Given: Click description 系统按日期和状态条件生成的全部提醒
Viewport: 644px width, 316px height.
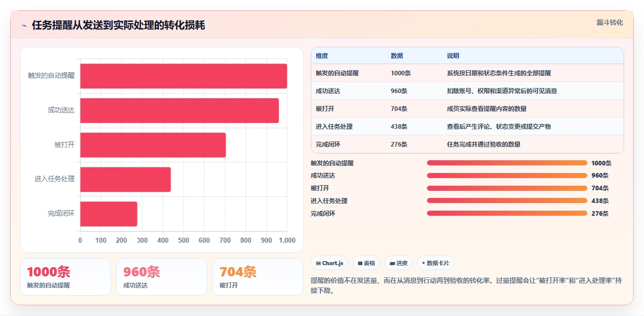Looking at the screenshot, I should pyautogui.click(x=499, y=73).
